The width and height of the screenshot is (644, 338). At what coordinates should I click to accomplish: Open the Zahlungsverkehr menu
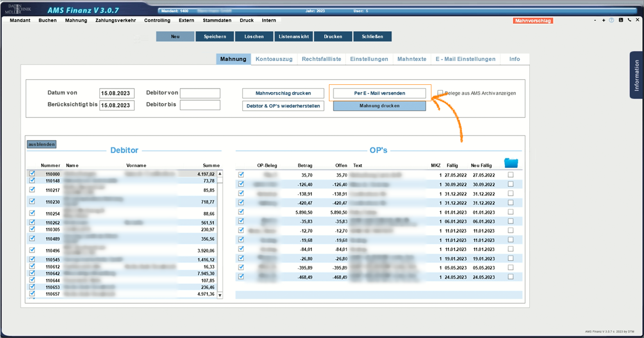point(116,20)
